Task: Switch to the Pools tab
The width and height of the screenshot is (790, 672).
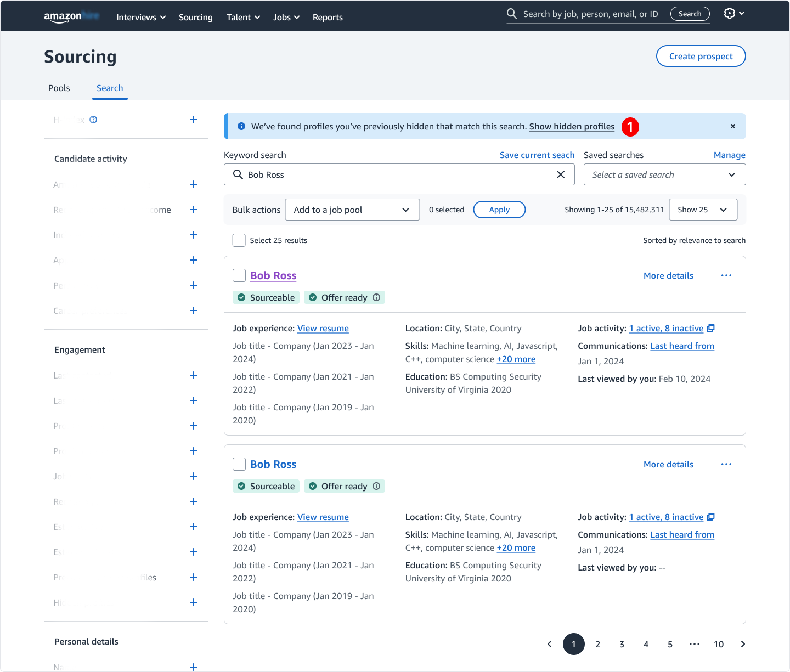Action: [59, 88]
